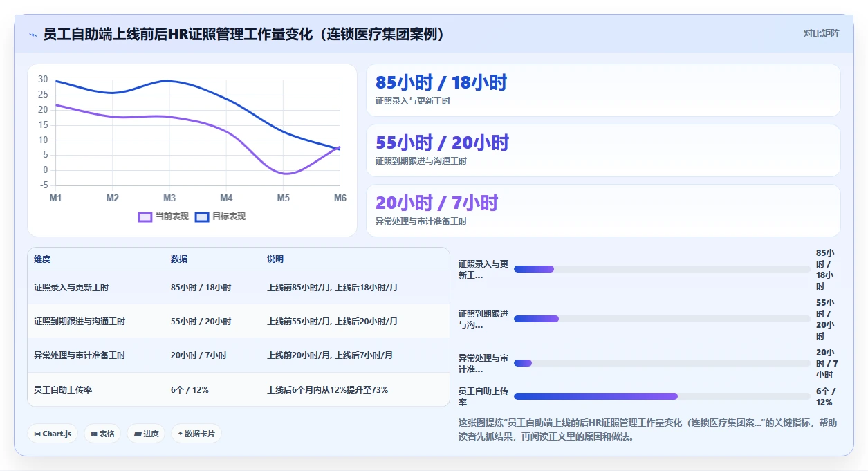Click the Chart.js tag
This screenshot has width=868, height=471.
click(53, 434)
